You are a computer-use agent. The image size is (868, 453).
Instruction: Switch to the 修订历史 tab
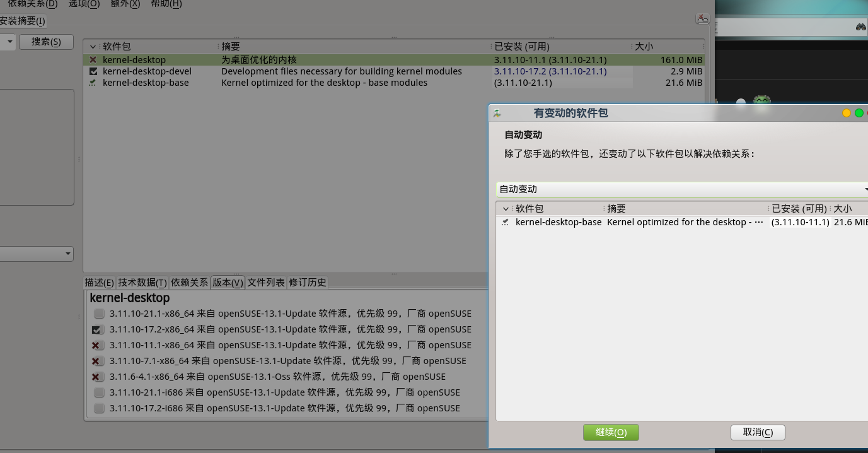pyautogui.click(x=308, y=283)
